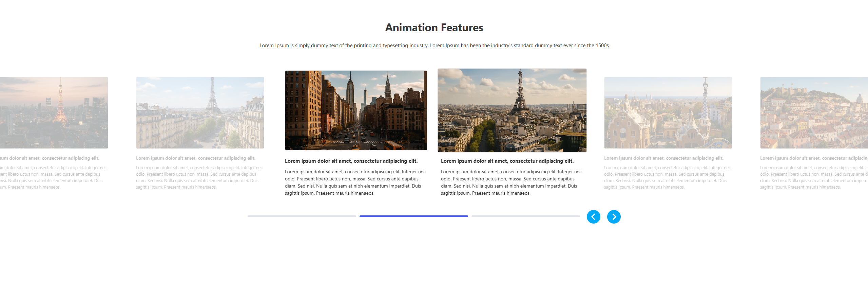Open the New York skyline image
868x282 pixels.
click(356, 110)
